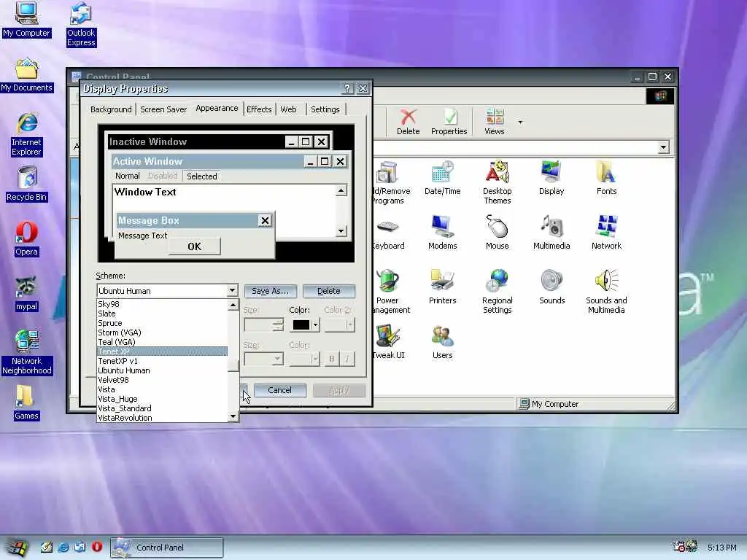Click black item Color swatch
This screenshot has height=560, width=747.
tap(301, 324)
